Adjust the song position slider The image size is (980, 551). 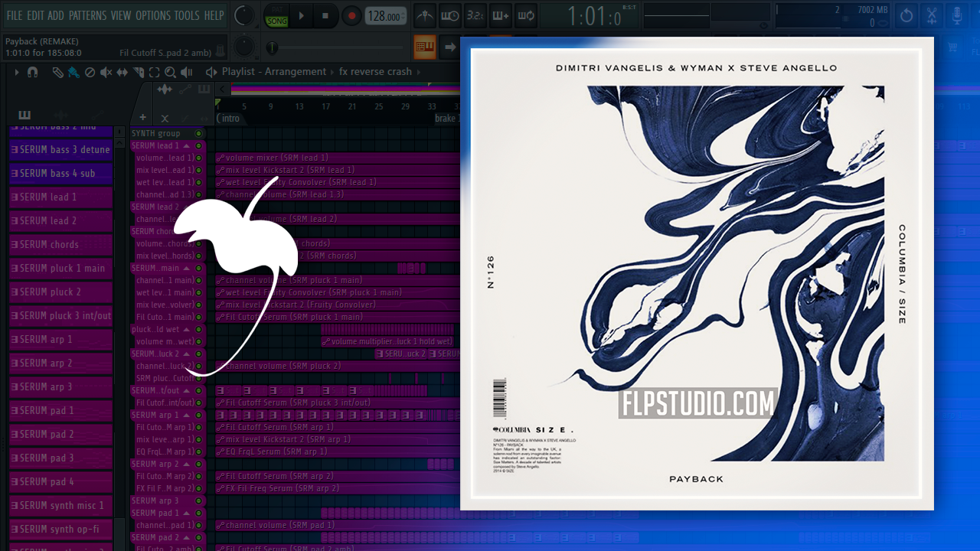click(x=272, y=47)
